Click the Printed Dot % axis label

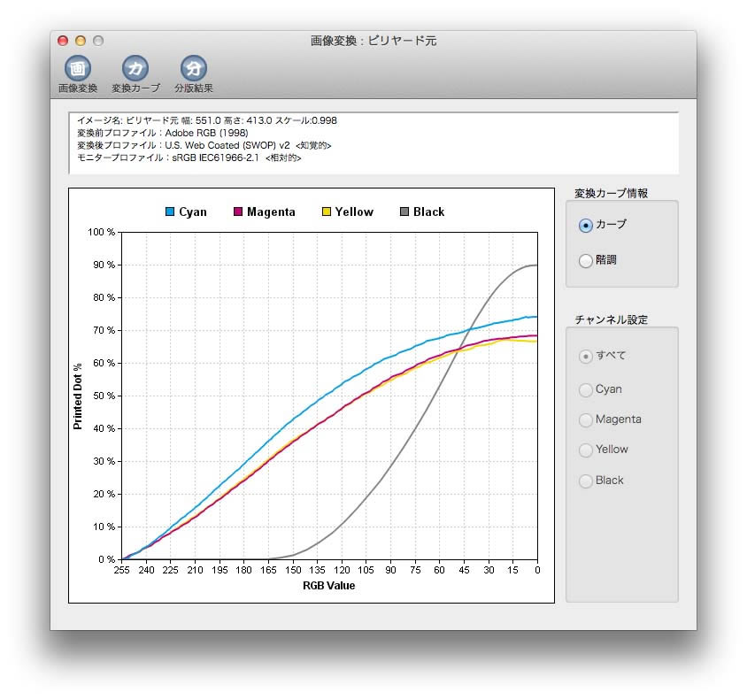click(x=77, y=396)
